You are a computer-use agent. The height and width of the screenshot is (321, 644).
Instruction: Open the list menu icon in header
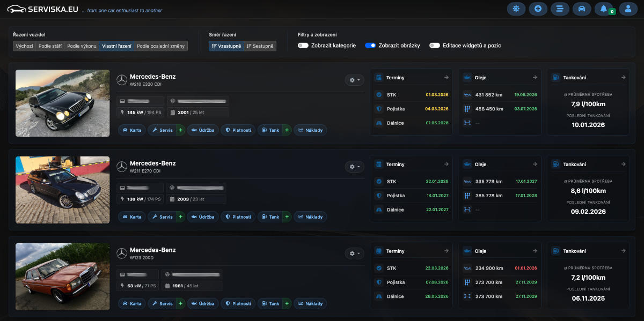pos(560,9)
